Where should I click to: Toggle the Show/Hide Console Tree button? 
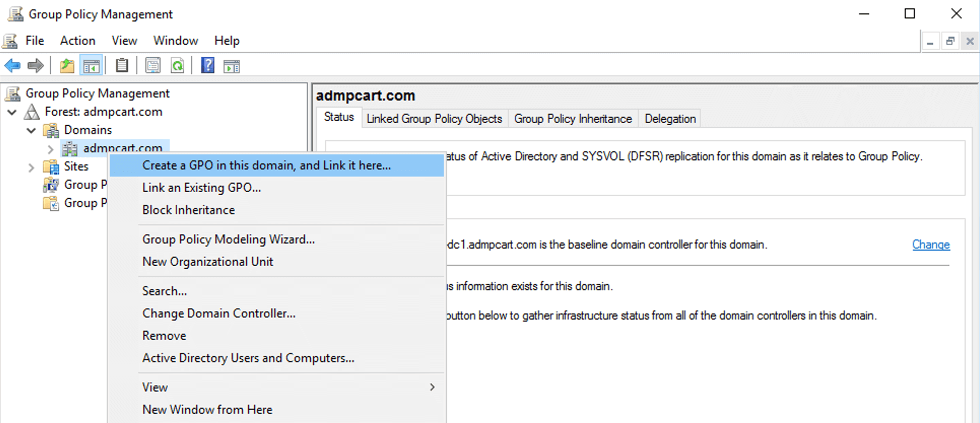coord(91,66)
